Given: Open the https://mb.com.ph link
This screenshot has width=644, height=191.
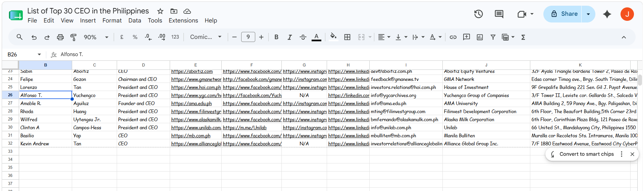Looking at the screenshot, I should [x=191, y=136].
